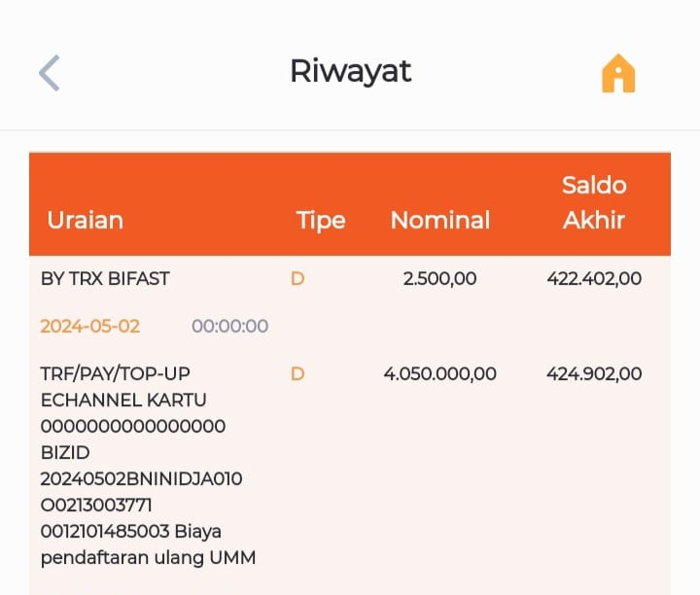This screenshot has height=595, width=700.
Task: Click the Nominal column header
Action: (x=440, y=220)
